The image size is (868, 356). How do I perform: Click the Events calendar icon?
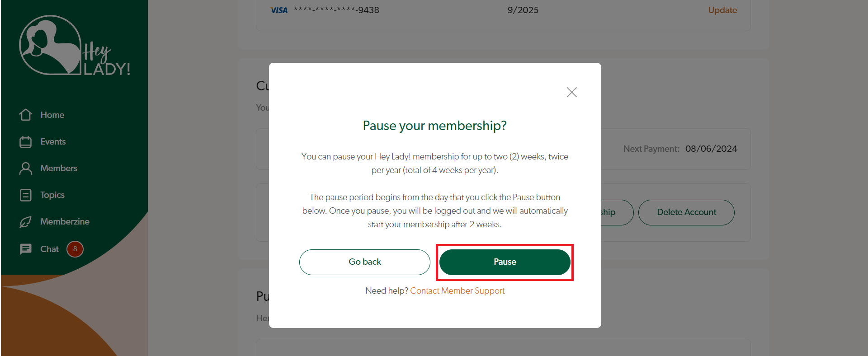click(26, 142)
